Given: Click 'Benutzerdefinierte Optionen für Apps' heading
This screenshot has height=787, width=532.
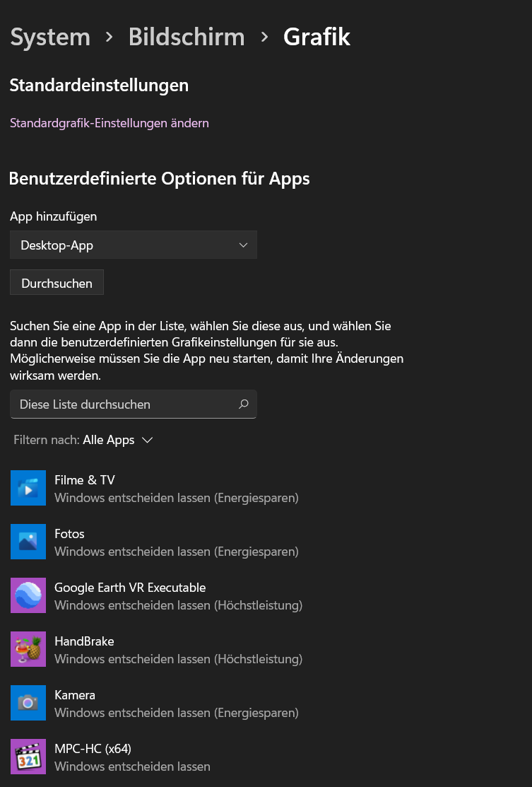Looking at the screenshot, I should click(160, 179).
